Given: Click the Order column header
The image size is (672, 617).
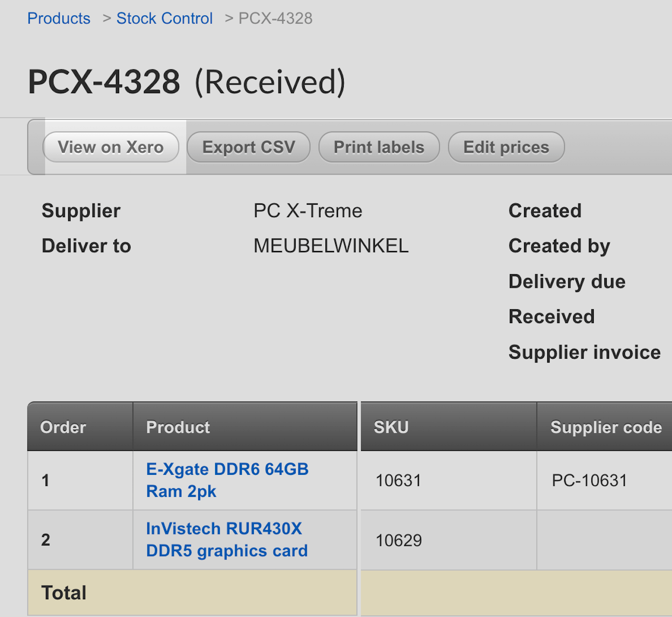Looking at the screenshot, I should (x=63, y=427).
